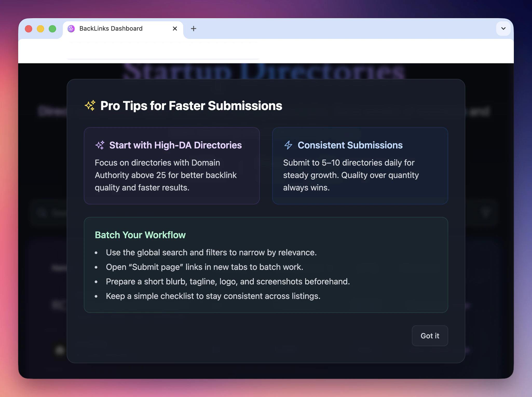
Task: Maximize window with the green button
Action: point(52,29)
